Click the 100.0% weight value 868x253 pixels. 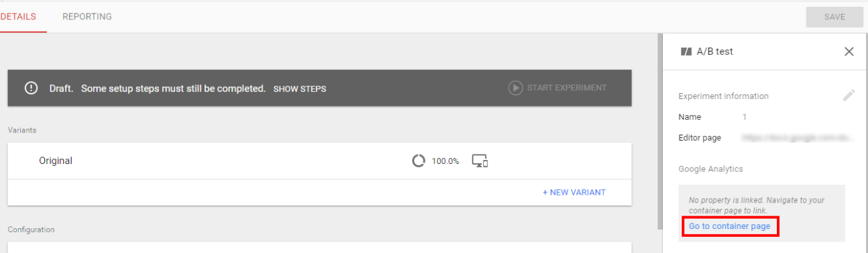tap(445, 161)
